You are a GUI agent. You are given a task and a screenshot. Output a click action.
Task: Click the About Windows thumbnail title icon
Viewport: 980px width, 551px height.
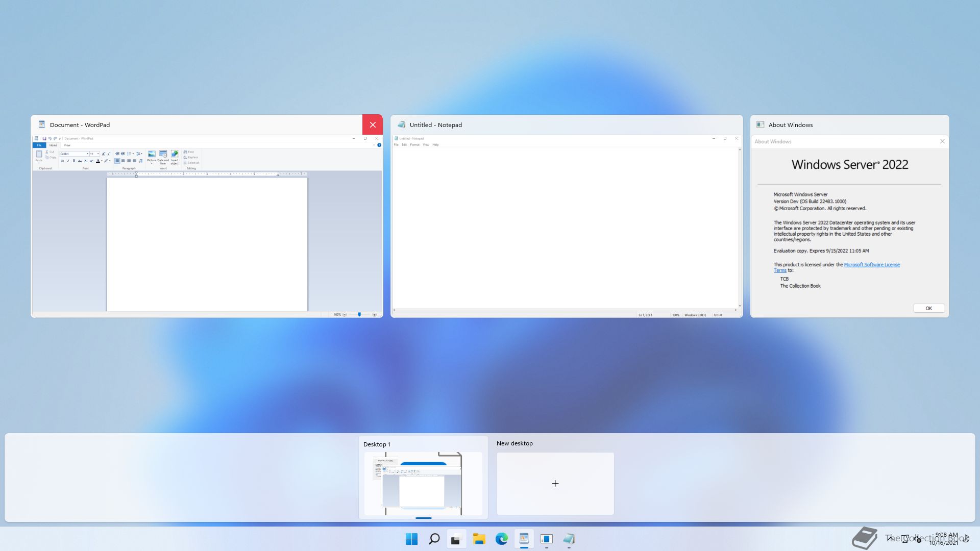(x=761, y=124)
